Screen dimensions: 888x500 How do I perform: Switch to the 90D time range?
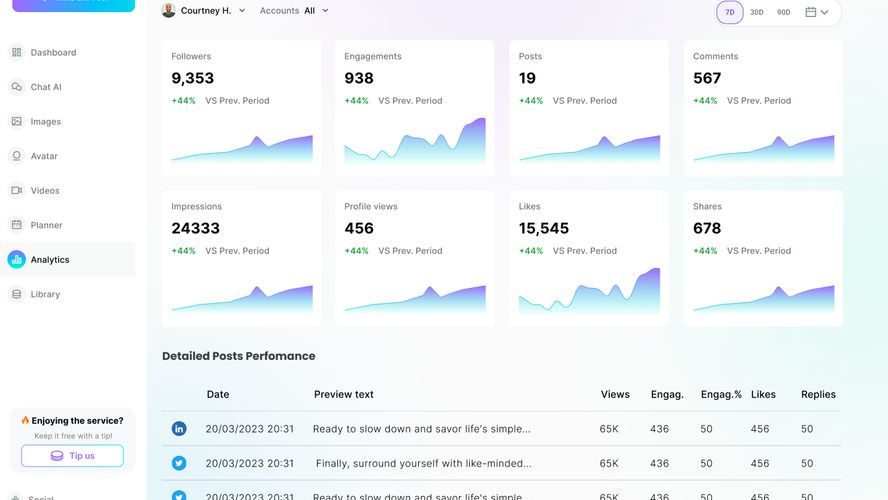pyautogui.click(x=783, y=12)
